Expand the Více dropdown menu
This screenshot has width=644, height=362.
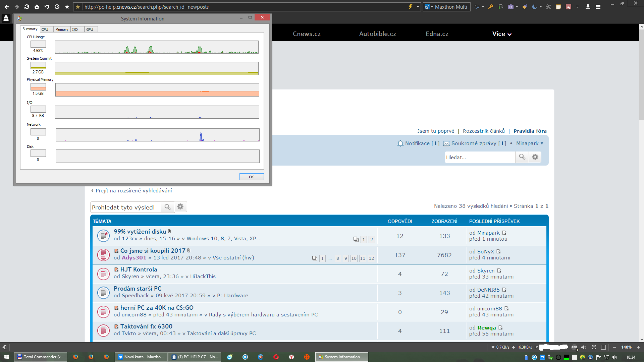coord(502,34)
